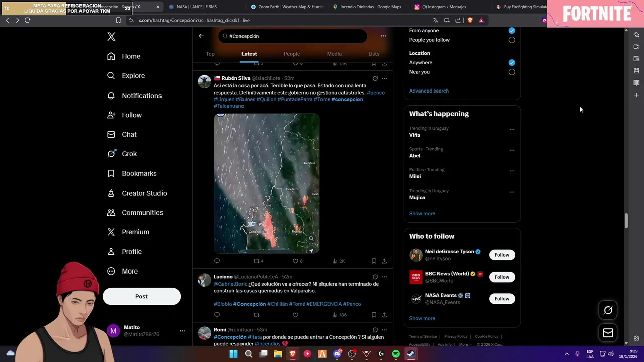
Task: Open the X logo home icon
Action: 111,37
